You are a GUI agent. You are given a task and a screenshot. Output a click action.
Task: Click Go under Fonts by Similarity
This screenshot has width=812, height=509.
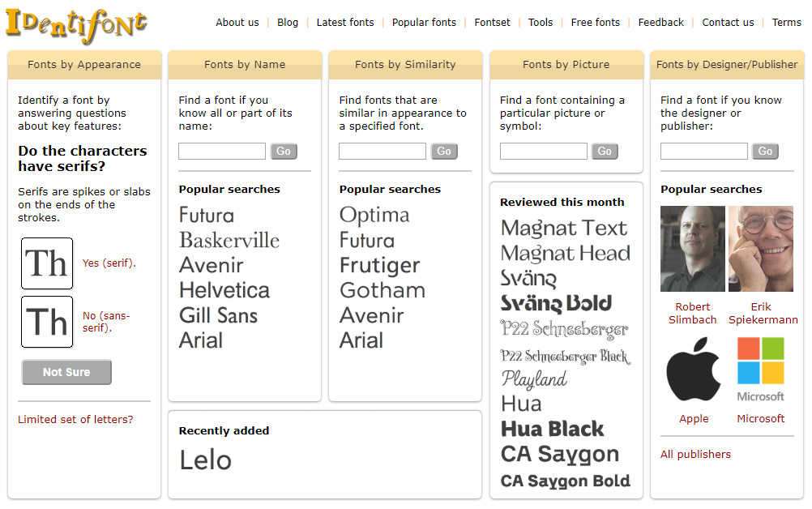pos(444,152)
